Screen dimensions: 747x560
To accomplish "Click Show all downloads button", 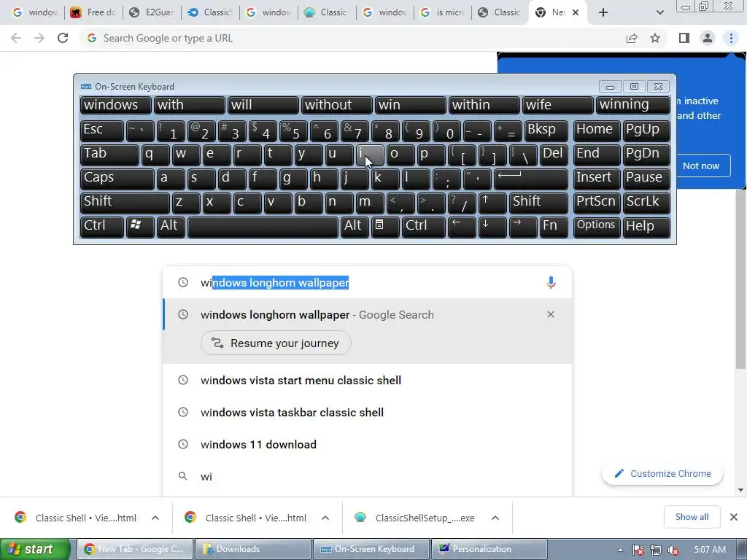I will point(692,517).
